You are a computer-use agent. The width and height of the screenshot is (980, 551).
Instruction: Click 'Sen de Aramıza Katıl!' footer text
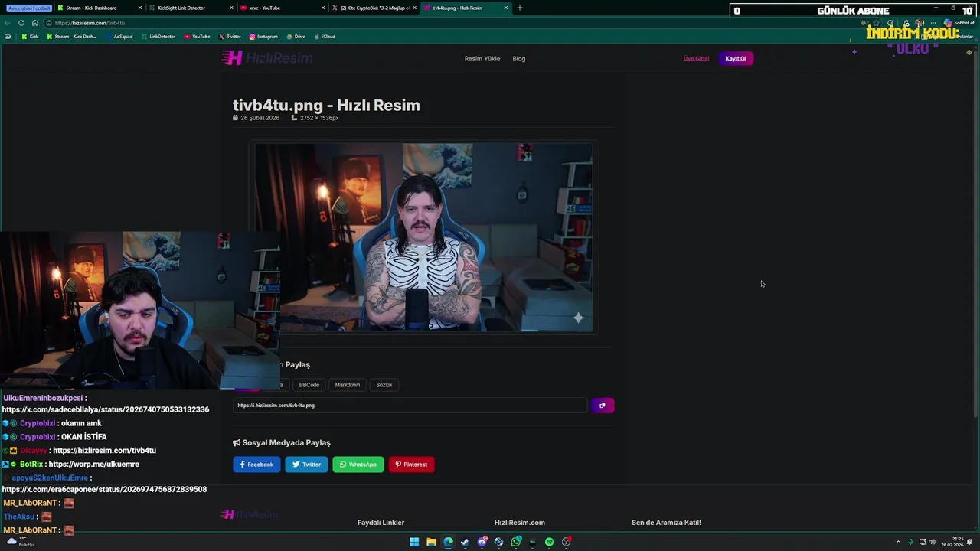tap(666, 523)
